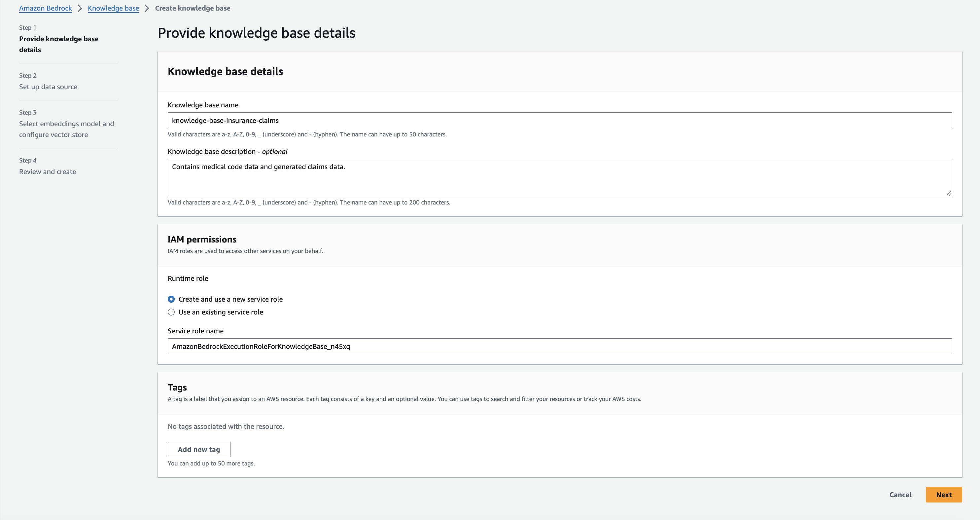Select 'Create and use a new service role'

tap(171, 299)
